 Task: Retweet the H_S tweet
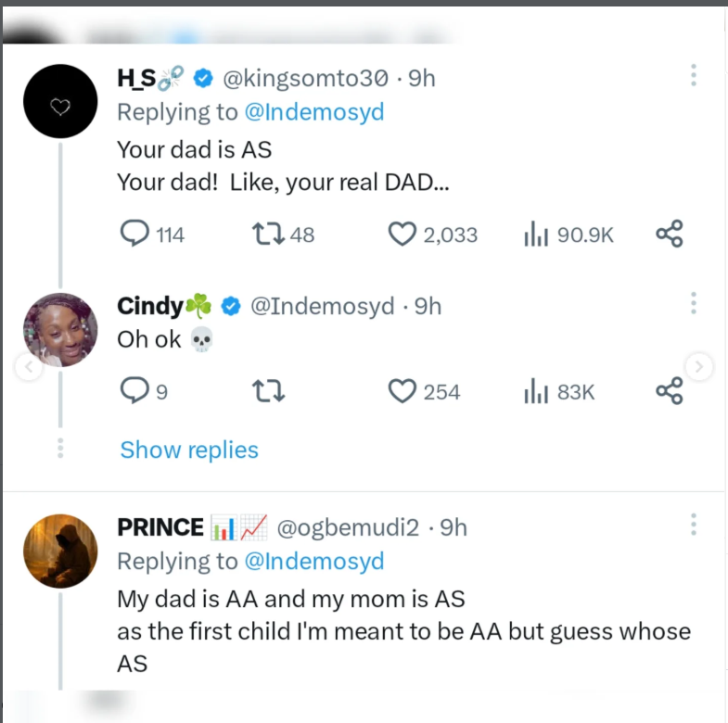click(268, 235)
